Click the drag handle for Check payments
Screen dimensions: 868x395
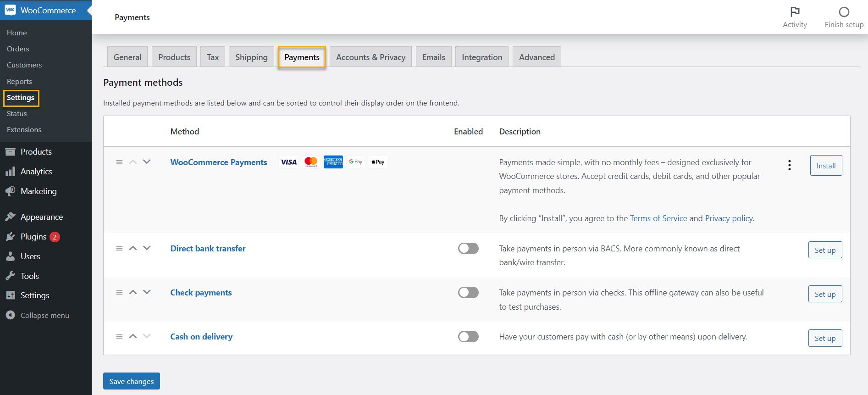pos(119,292)
